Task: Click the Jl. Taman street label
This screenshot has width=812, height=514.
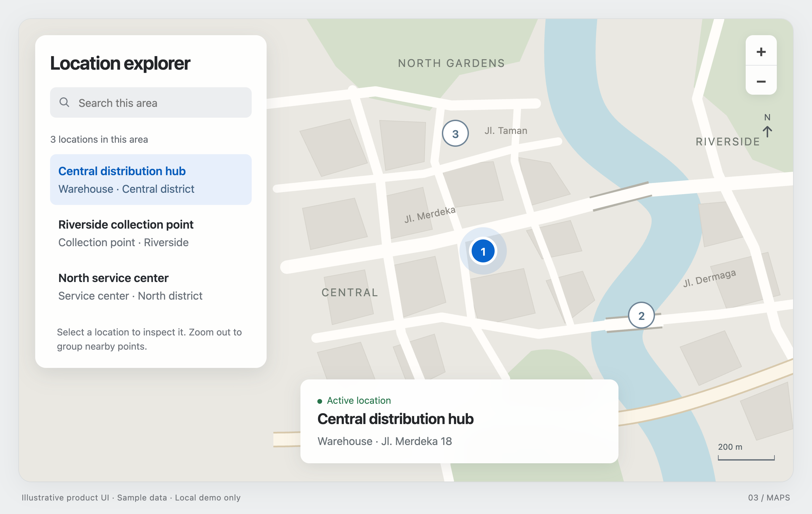Action: pyautogui.click(x=506, y=131)
